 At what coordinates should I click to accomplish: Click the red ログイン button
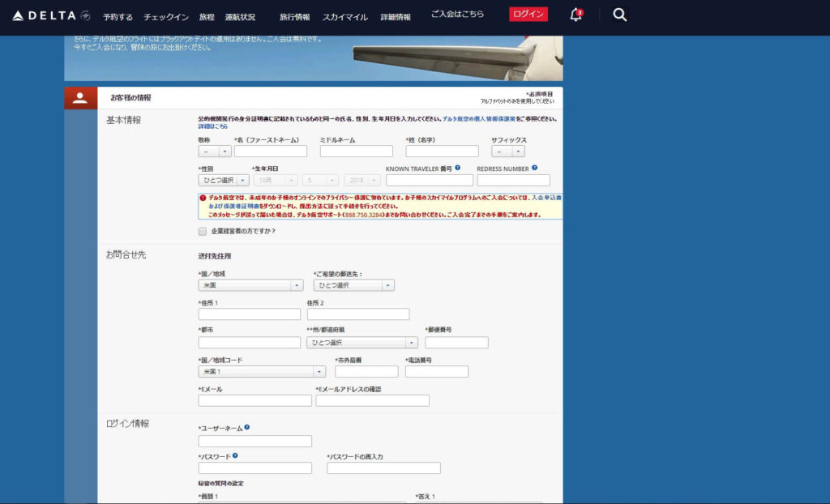coord(528,15)
